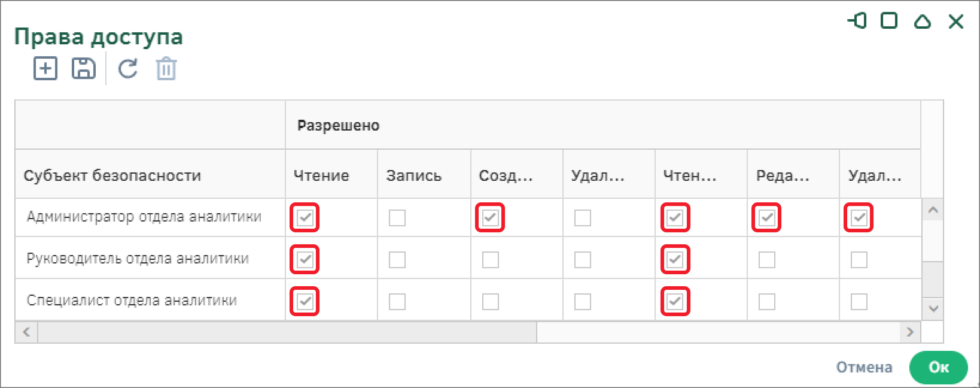980x388 pixels.
Task: Select the Руководитель отдела аналитики row
Action: click(138, 259)
